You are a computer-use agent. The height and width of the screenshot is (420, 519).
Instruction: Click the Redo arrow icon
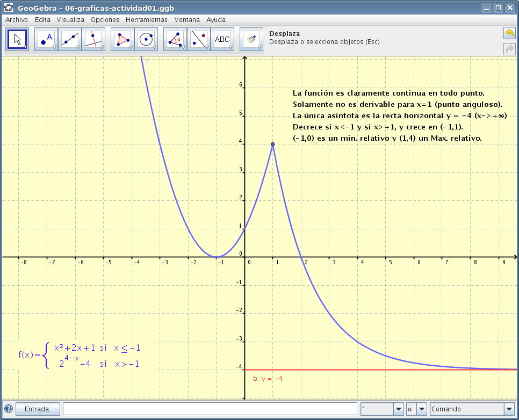(510, 49)
